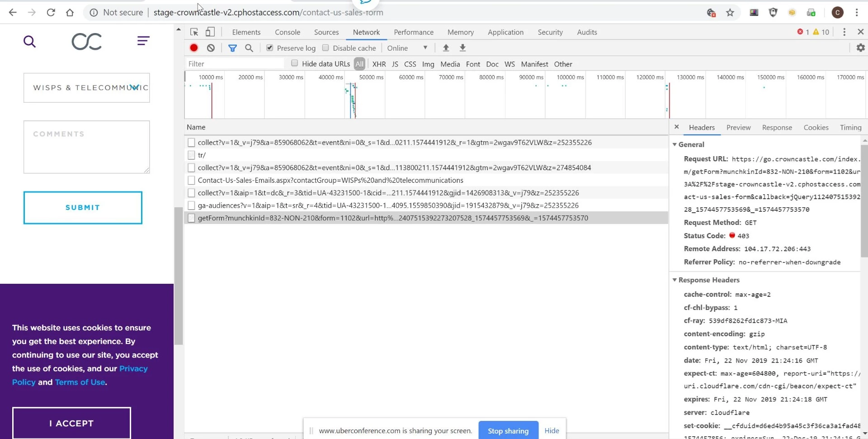This screenshot has width=868, height=439.
Task: Click the network Filter input field
Action: [235, 64]
